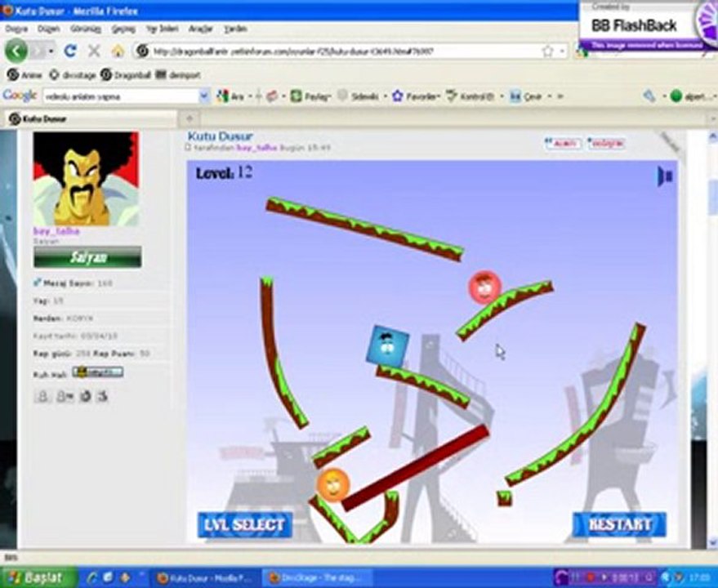Switch to Kutu Dusur Firefox taskbar item
This screenshot has height=588, width=718.
[x=205, y=578]
